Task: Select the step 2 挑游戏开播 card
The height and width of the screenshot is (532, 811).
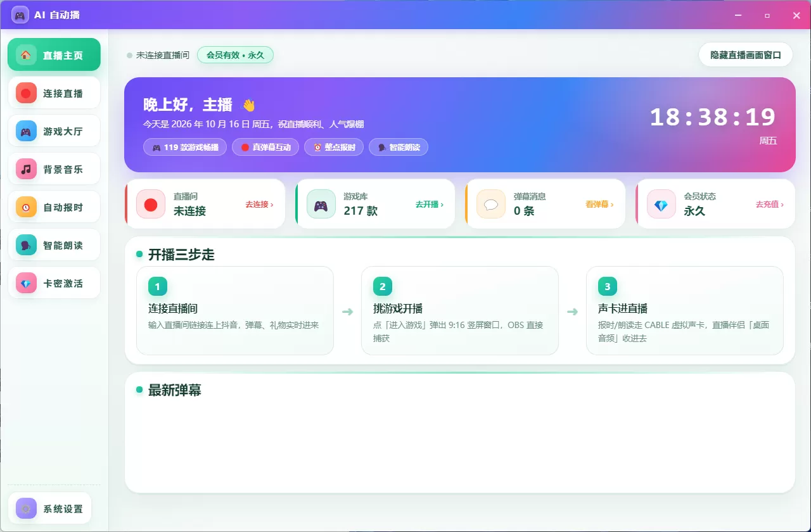Action: coord(460,310)
